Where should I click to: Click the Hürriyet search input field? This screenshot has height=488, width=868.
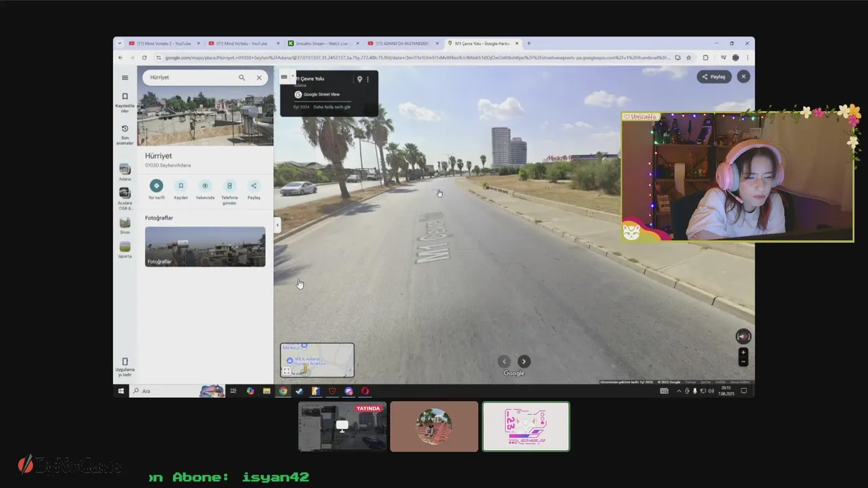tap(190, 78)
